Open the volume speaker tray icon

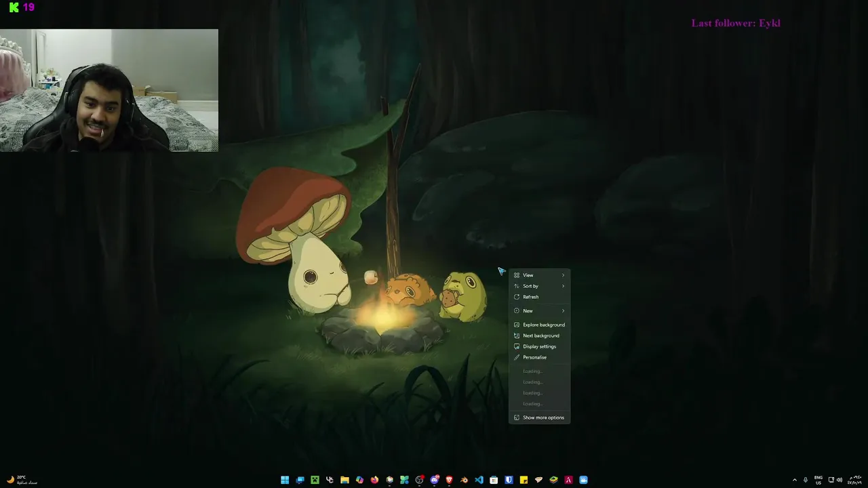point(840,480)
